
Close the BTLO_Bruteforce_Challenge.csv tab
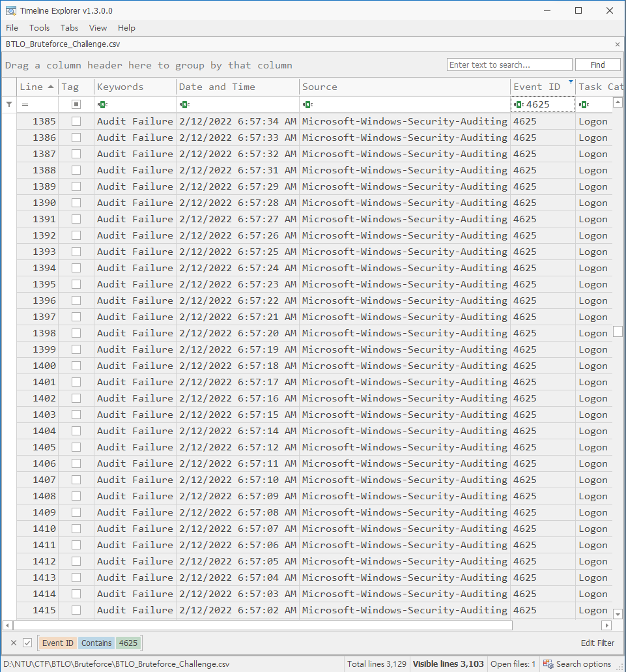point(618,44)
